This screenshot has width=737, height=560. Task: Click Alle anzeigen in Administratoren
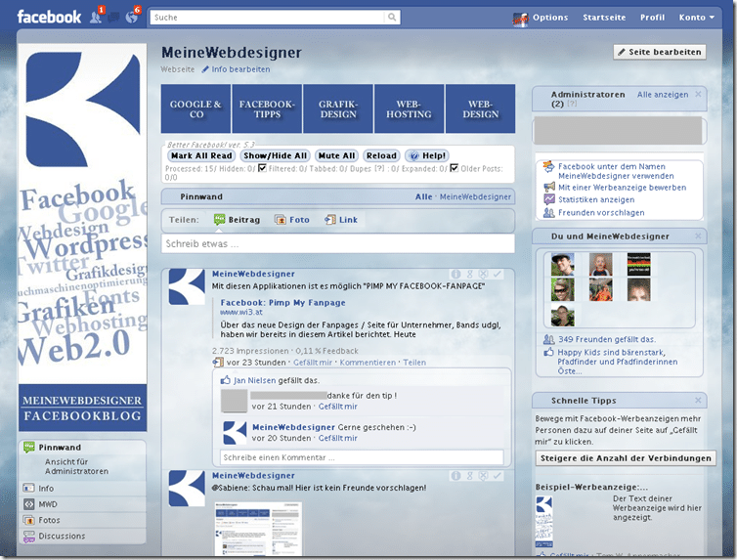pos(663,95)
